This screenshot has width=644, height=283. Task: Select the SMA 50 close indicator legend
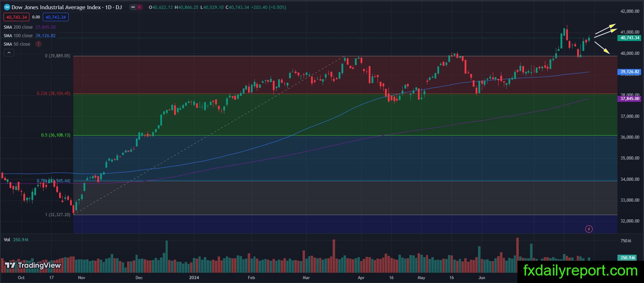17,44
